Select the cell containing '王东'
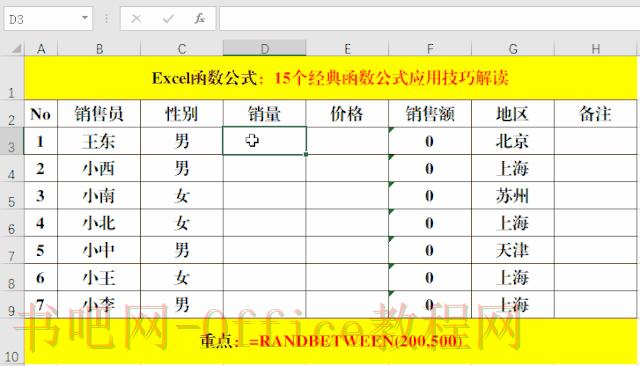Image resolution: width=640 pixels, height=366 pixels. 99,141
